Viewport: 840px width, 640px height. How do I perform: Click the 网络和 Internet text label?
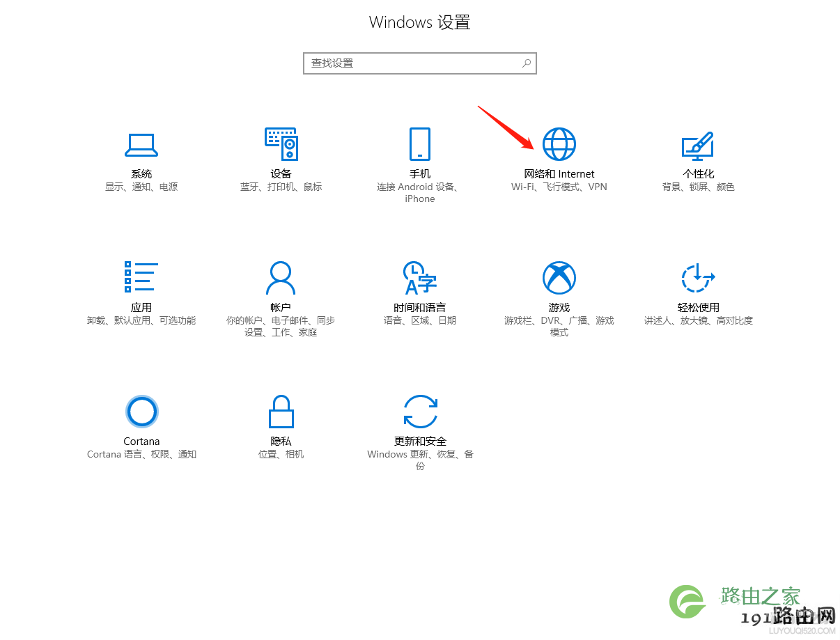click(x=559, y=174)
